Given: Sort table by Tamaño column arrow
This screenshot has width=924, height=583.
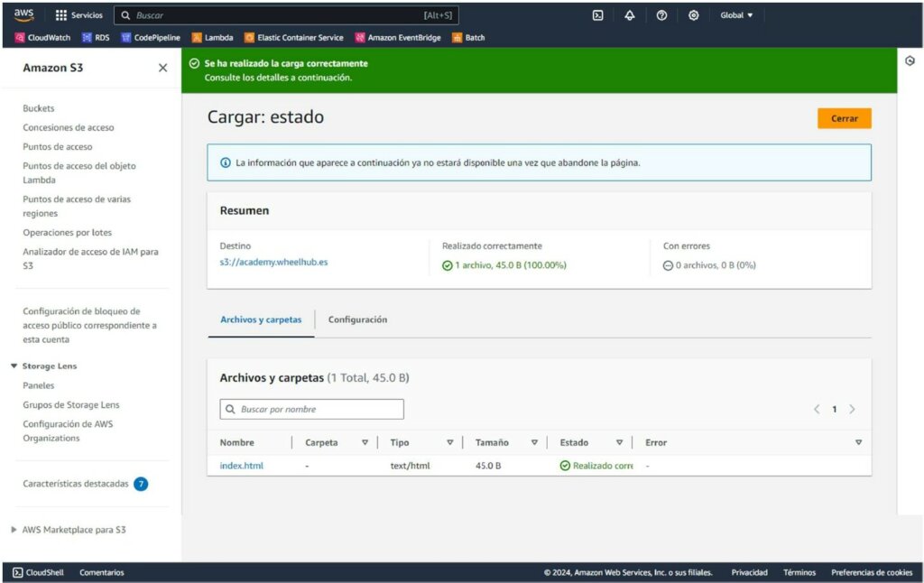Looking at the screenshot, I should (534, 442).
